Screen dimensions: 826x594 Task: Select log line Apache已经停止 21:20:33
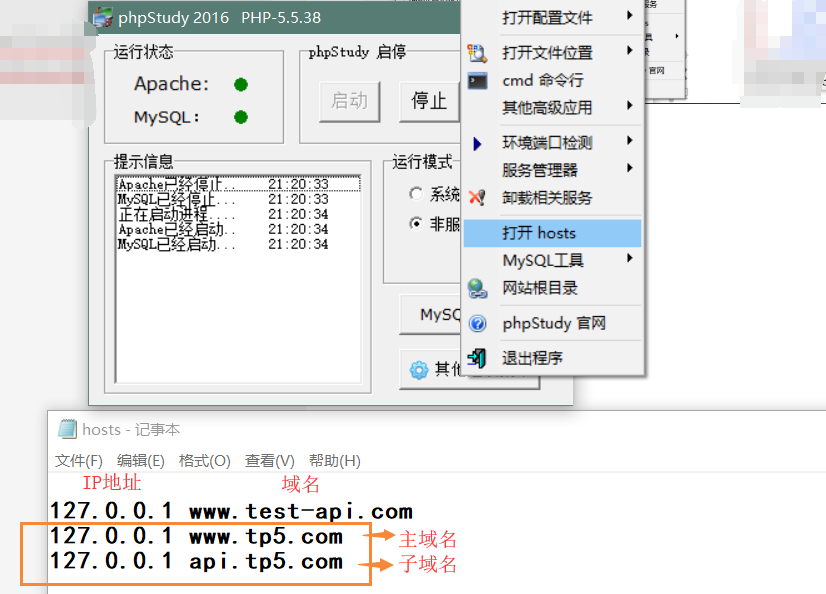point(238,184)
